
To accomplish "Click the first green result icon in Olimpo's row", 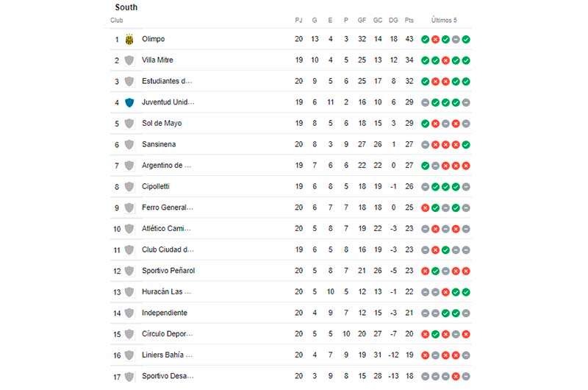I will [426, 40].
